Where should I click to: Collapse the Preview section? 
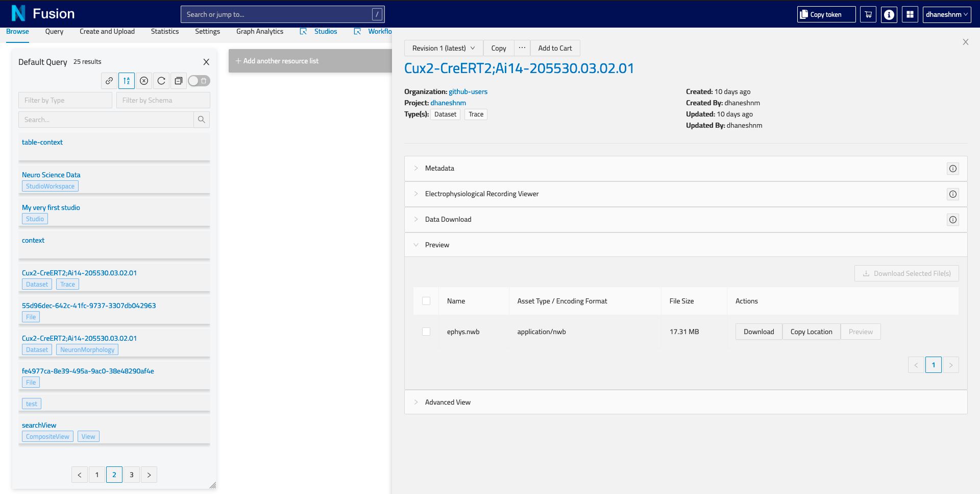[685, 245]
